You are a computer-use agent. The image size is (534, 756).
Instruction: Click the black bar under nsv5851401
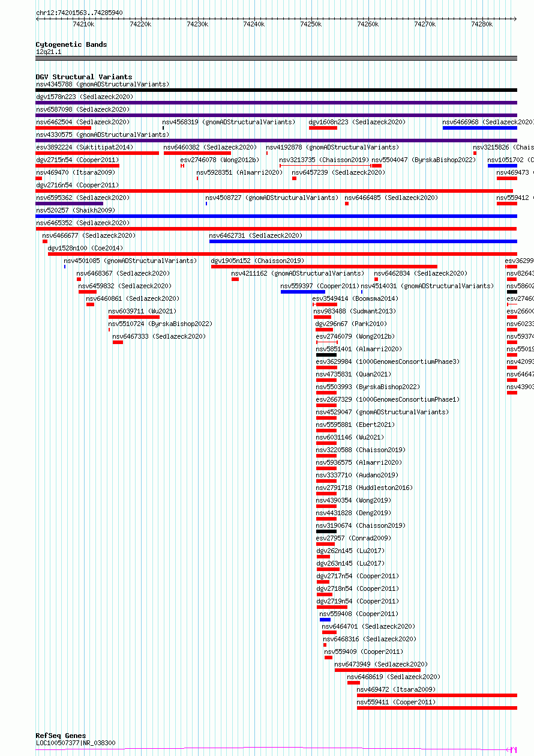click(x=326, y=355)
